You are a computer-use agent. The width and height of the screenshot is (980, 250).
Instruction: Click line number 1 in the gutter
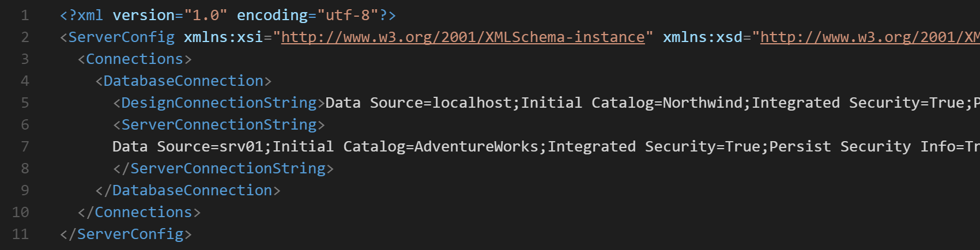[25, 16]
